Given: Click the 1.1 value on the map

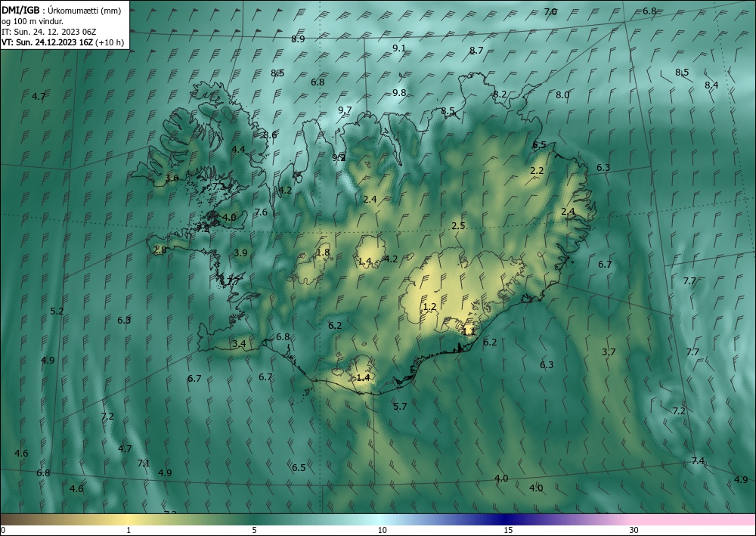Looking at the screenshot, I should tap(469, 332).
